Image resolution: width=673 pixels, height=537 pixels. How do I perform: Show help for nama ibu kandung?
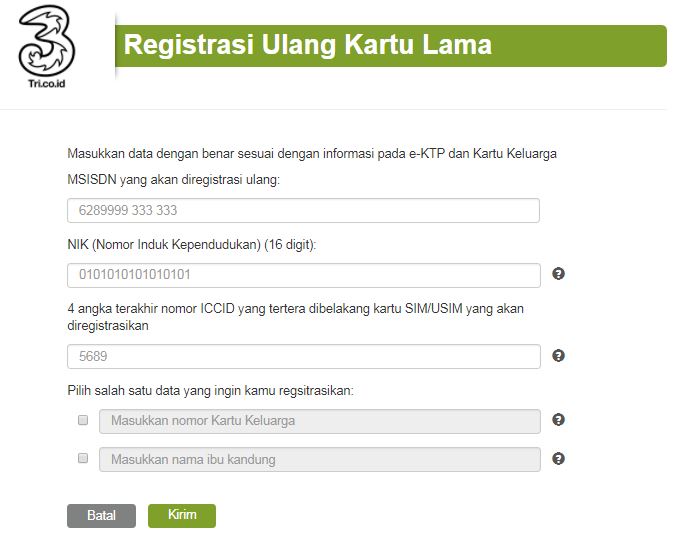(x=559, y=459)
